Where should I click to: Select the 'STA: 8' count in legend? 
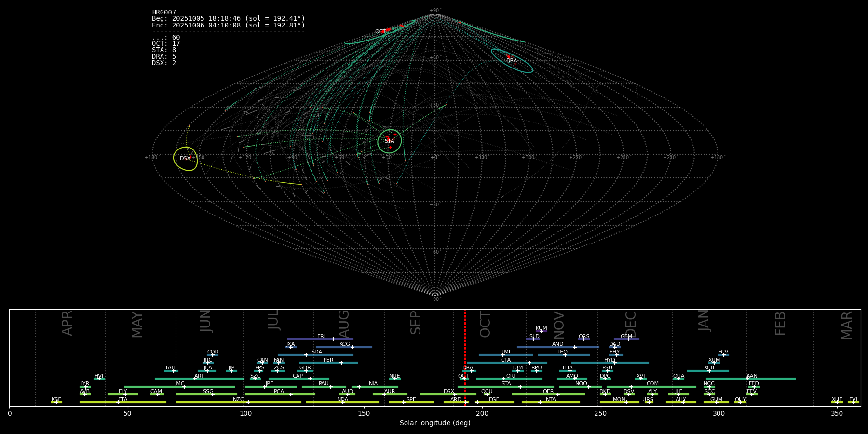pos(164,50)
